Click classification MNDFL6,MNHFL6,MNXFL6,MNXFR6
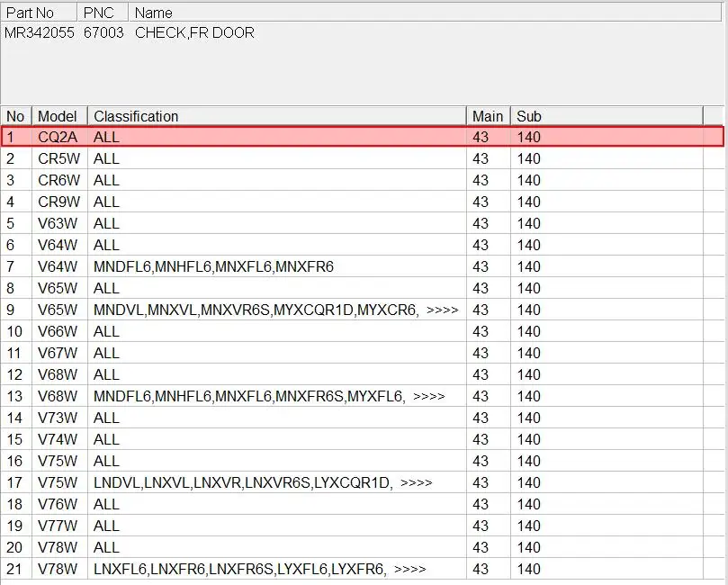 213,266
